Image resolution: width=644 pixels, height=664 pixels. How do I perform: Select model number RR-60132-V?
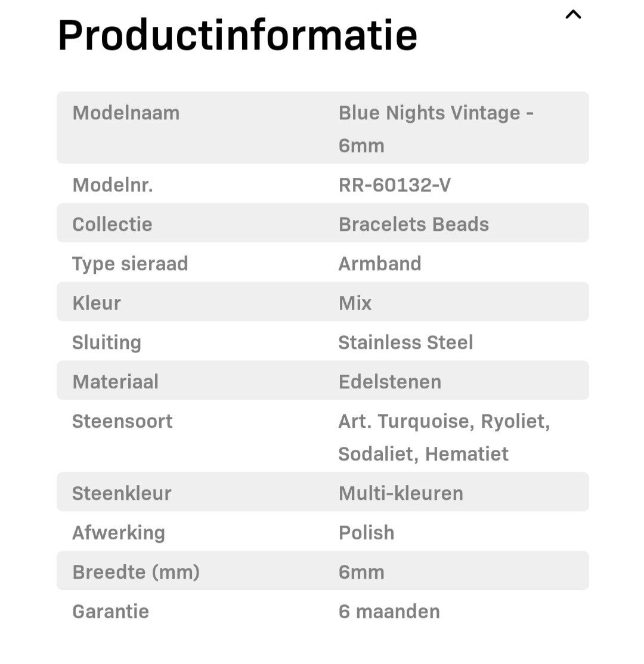tap(394, 185)
